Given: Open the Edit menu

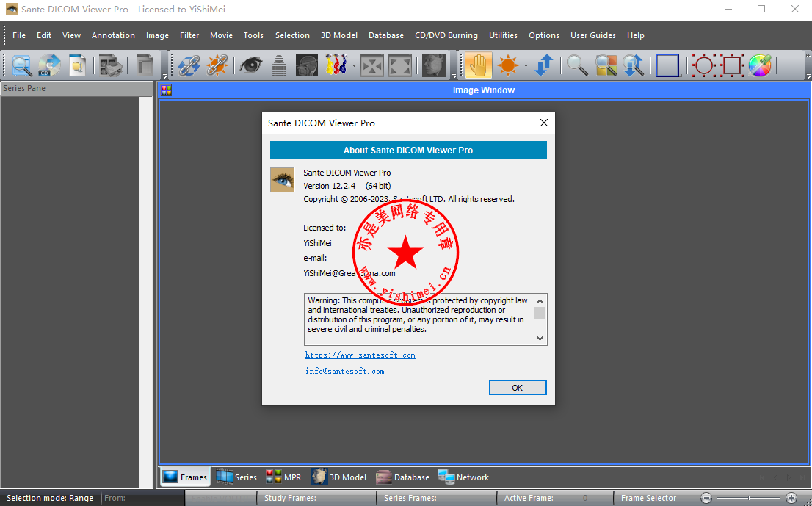Looking at the screenshot, I should pyautogui.click(x=44, y=35).
